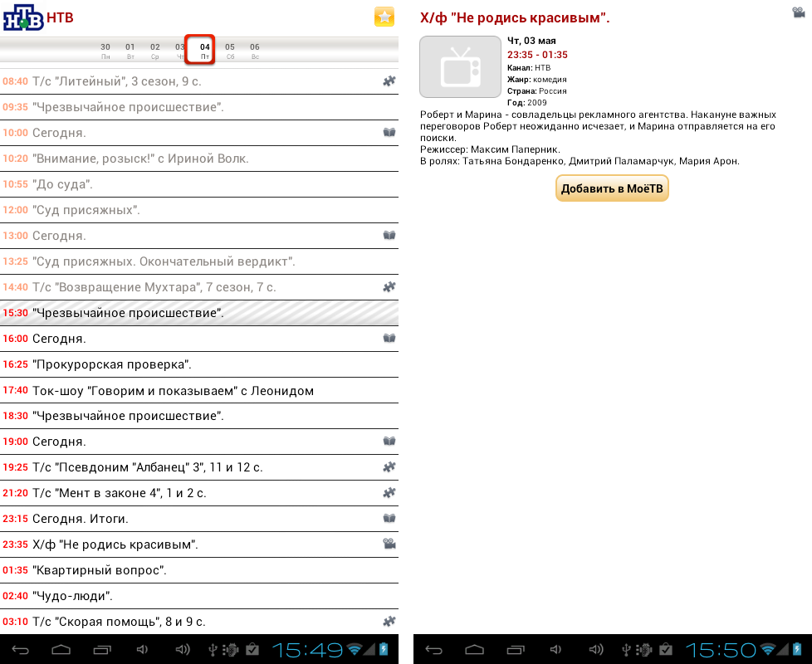Screen dimensions: 812x664
Task: Tap volume down on schedule screen navbar
Action: 142,650
